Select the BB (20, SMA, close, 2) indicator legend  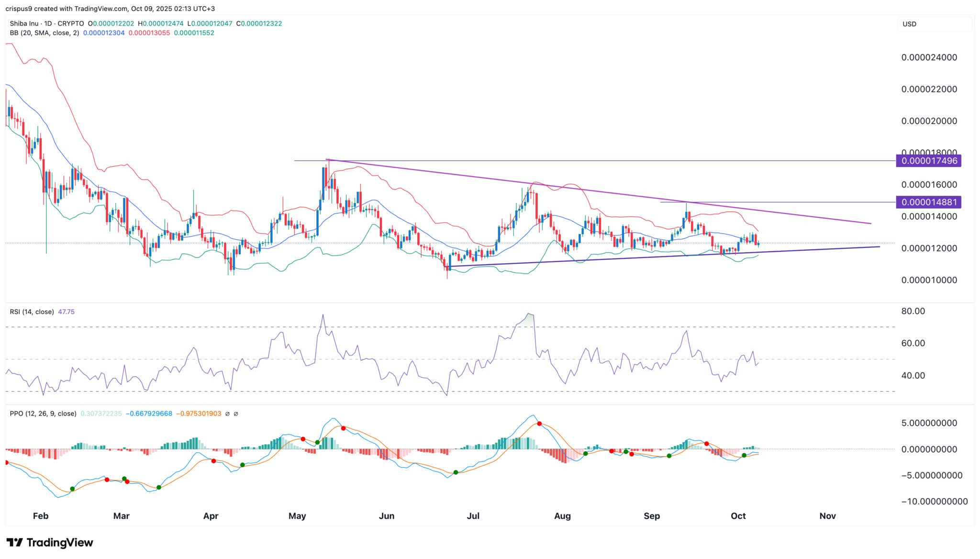pyautogui.click(x=45, y=33)
